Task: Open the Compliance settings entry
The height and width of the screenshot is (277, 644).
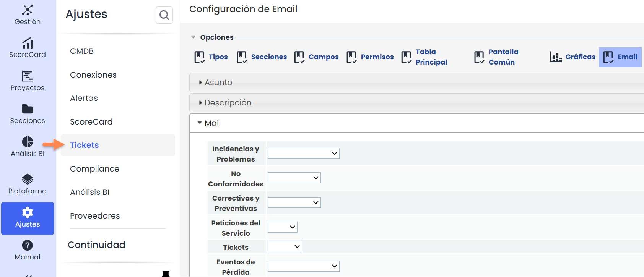Action: pyautogui.click(x=94, y=168)
